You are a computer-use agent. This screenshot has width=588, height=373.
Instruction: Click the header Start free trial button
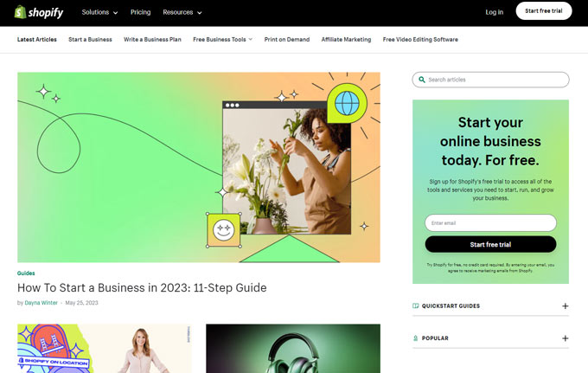tap(544, 11)
